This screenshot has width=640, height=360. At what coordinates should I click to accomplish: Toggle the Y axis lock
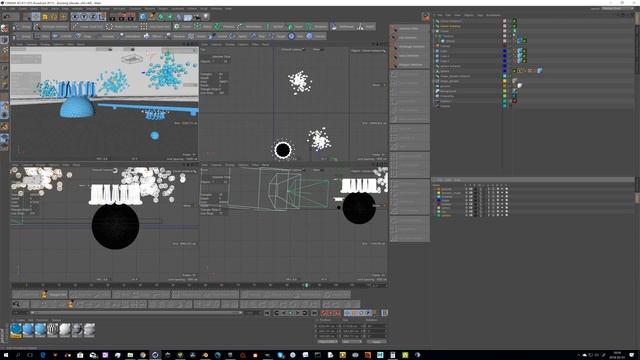click(84, 17)
